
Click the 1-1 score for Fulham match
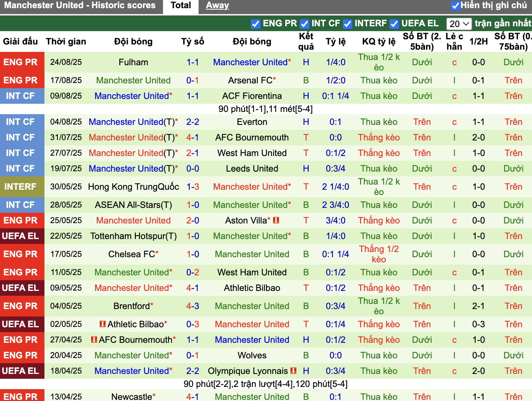[x=193, y=62]
